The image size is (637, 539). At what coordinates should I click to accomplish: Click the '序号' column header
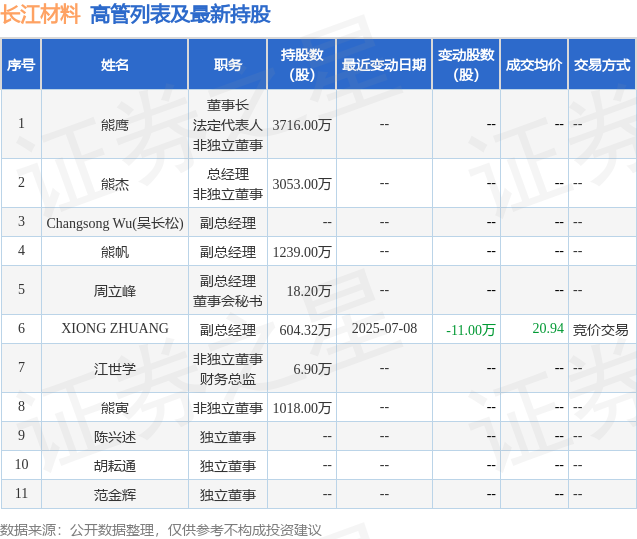pyautogui.click(x=21, y=65)
